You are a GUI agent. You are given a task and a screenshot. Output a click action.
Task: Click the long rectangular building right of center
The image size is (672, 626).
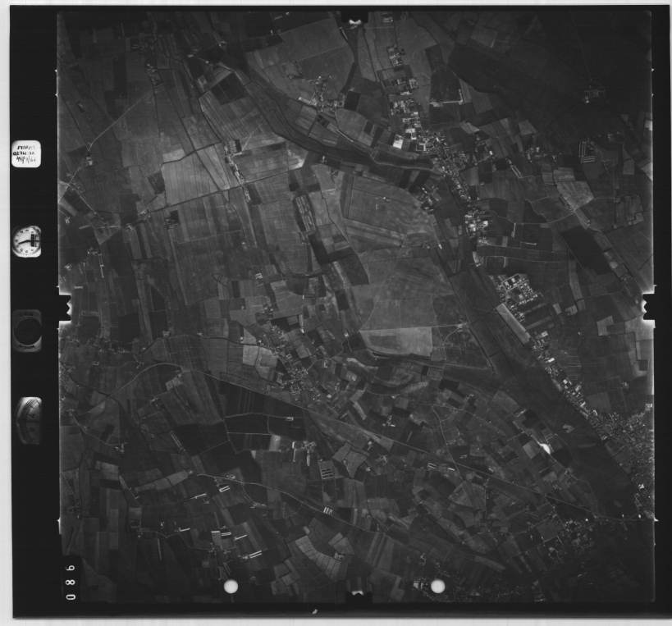pyautogui.click(x=513, y=322)
